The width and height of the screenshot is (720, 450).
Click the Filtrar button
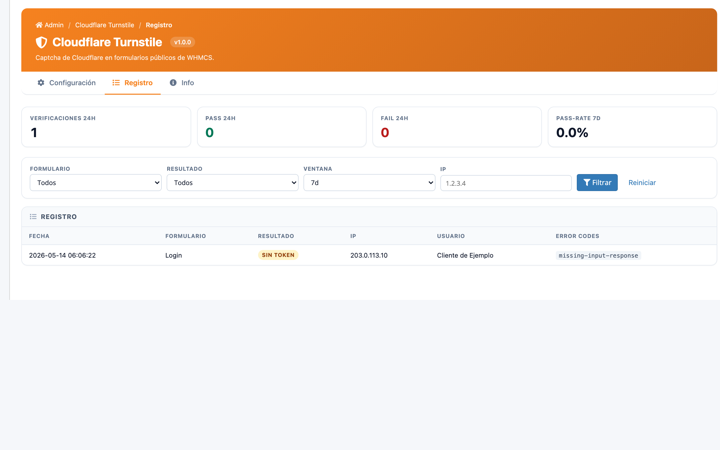(x=597, y=183)
